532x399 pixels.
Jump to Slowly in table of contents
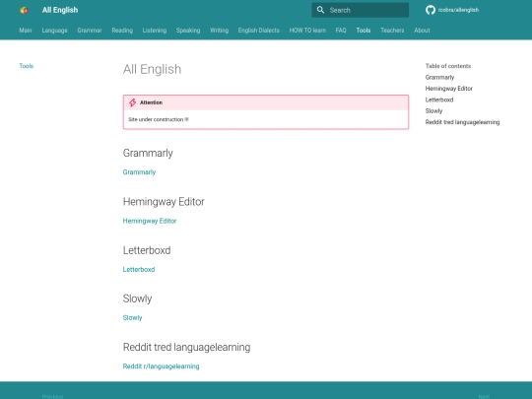click(433, 111)
